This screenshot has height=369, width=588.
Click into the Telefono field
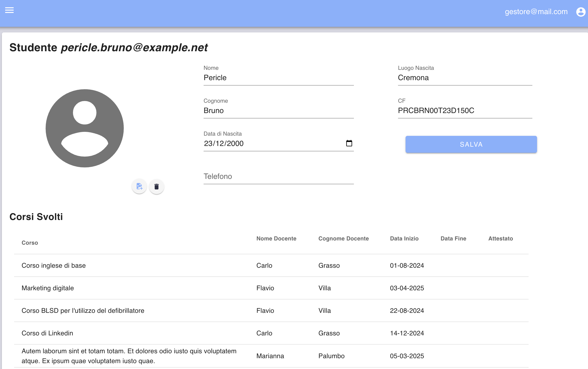coord(279,177)
